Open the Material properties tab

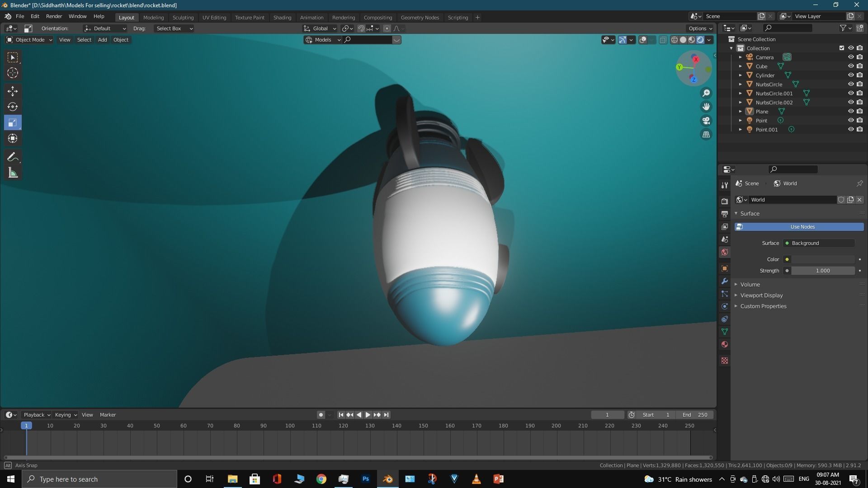(x=725, y=344)
